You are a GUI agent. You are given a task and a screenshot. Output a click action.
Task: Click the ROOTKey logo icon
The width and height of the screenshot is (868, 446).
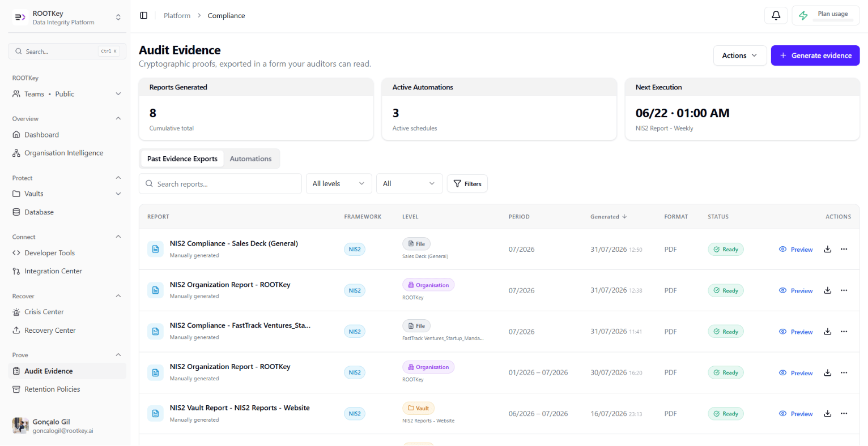coord(20,18)
